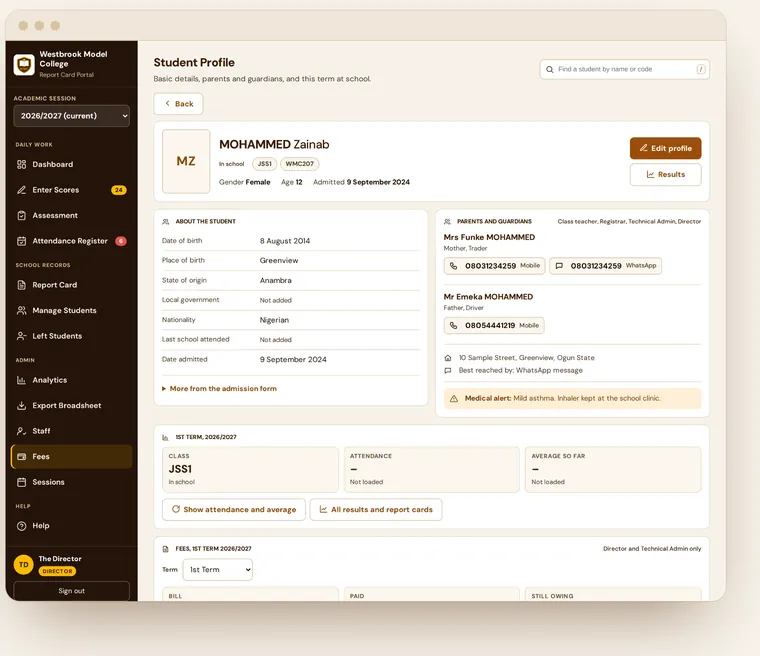Click the About the Student person icon
This screenshot has width=760, height=656.
click(x=165, y=222)
